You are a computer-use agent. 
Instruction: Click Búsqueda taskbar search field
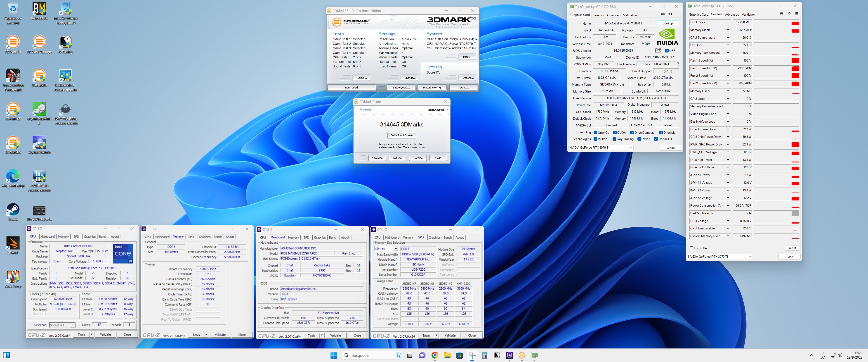(372, 355)
